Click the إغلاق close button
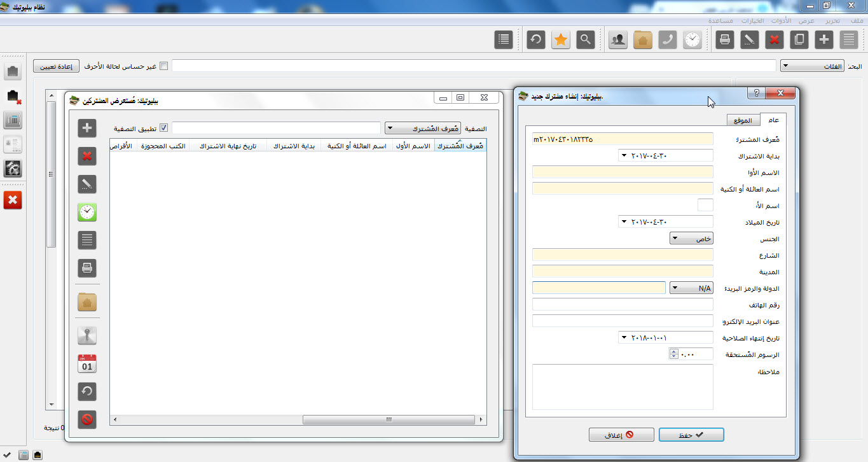 pos(621,435)
